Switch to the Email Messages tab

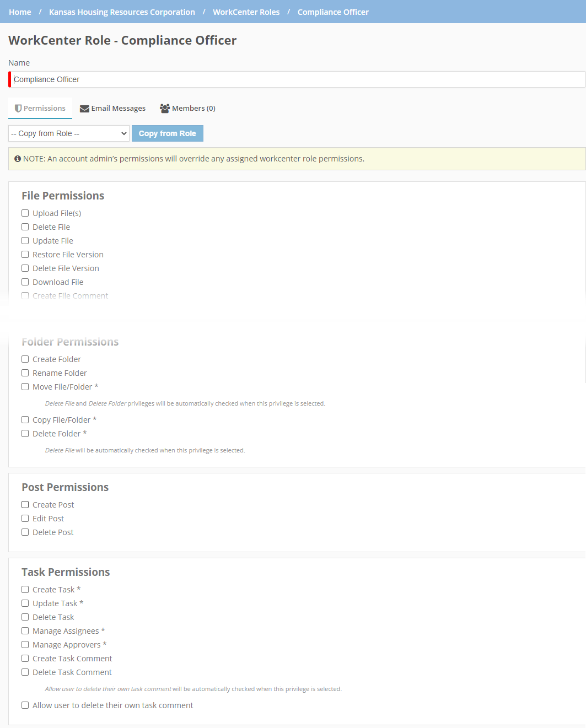(x=113, y=109)
